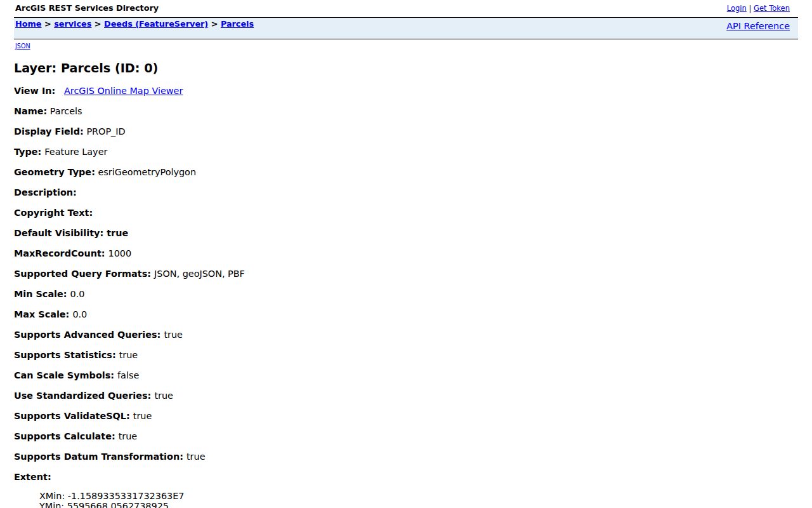Select the 'Name: Parcels' line
Viewport: 812px width, 508px height.
(x=48, y=111)
